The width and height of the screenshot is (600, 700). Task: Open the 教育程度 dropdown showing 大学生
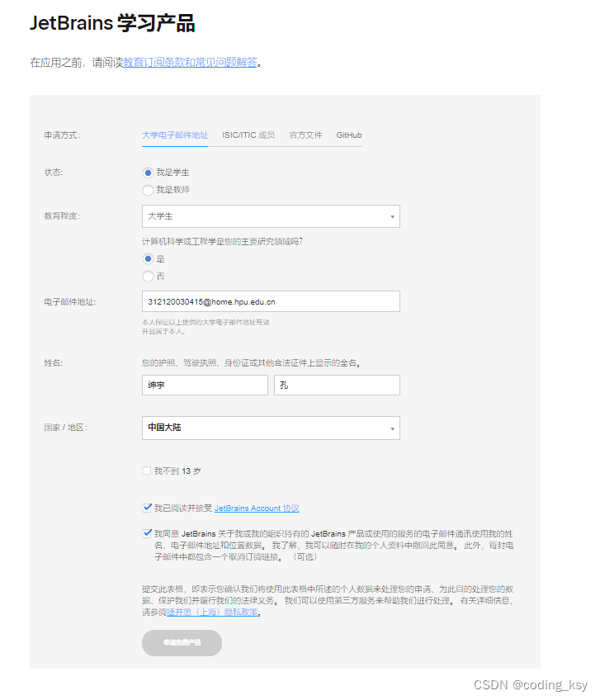pyautogui.click(x=271, y=216)
